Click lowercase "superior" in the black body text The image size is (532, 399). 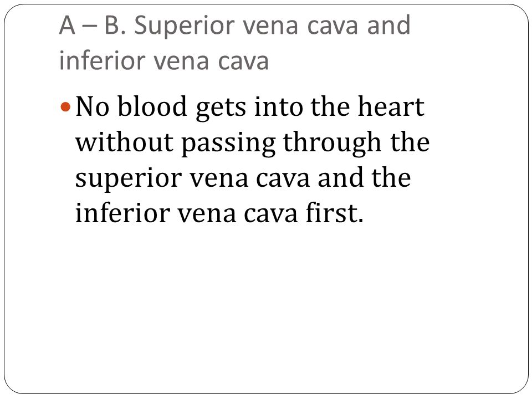tap(128, 180)
